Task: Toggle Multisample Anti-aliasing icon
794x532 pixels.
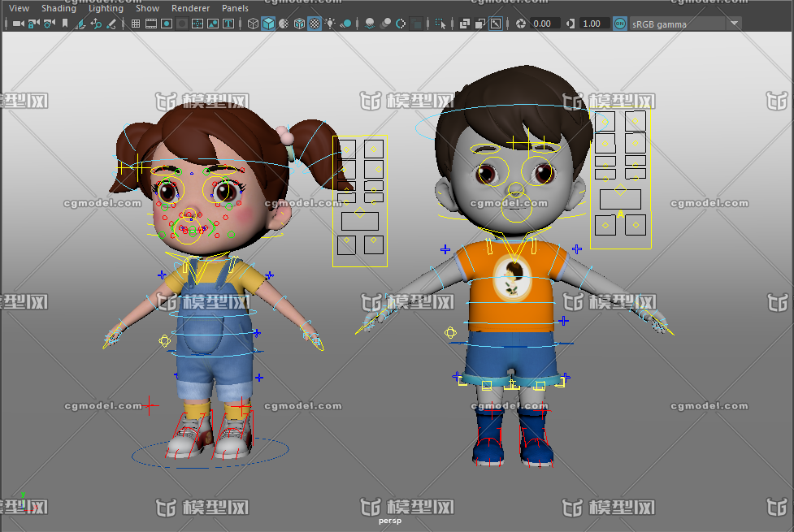Action: click(401, 24)
